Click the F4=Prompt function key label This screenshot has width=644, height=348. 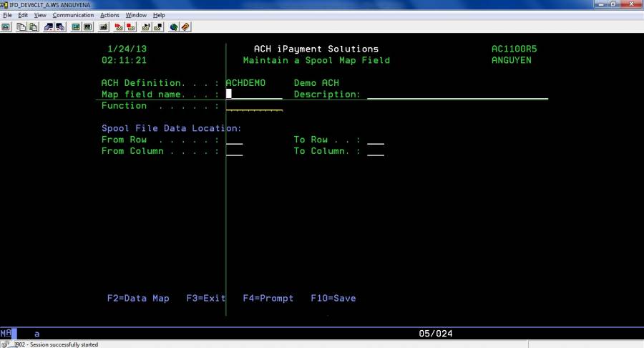(x=268, y=299)
